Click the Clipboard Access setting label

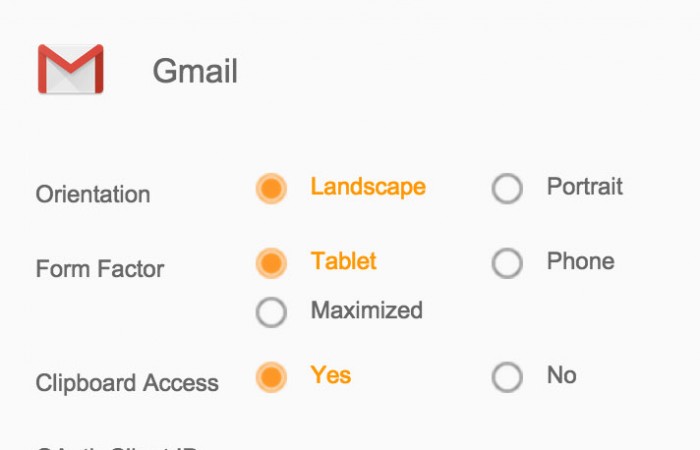(127, 384)
